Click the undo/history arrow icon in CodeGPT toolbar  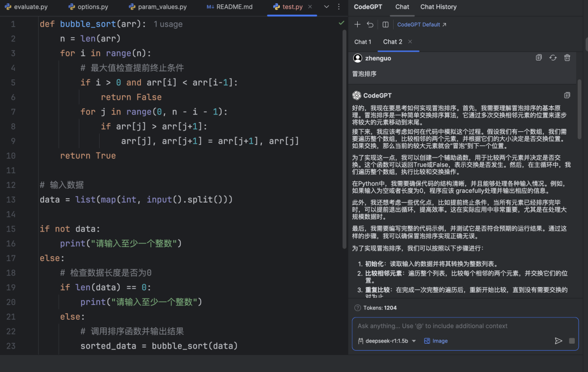370,24
